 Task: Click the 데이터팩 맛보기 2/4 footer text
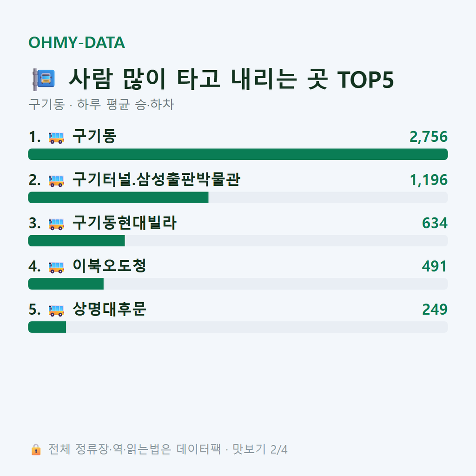[x=232, y=450]
